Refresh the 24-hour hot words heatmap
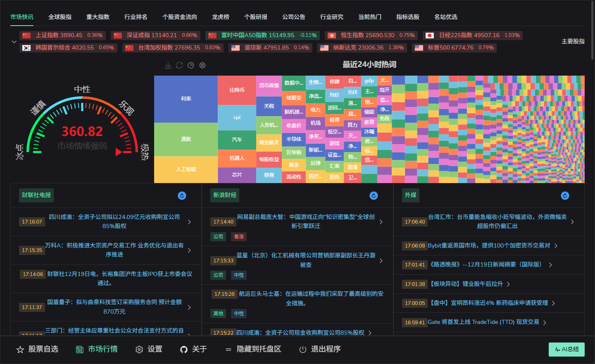Screen dimensions: 595x364 (x=179, y=65)
